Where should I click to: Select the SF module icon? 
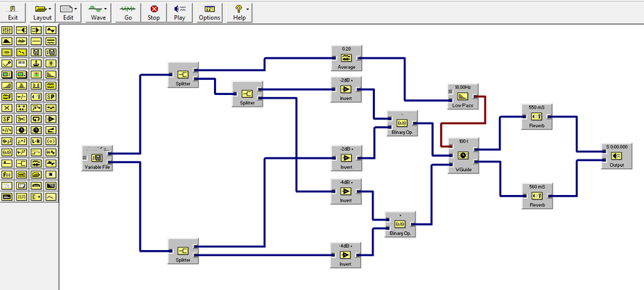tap(7, 119)
